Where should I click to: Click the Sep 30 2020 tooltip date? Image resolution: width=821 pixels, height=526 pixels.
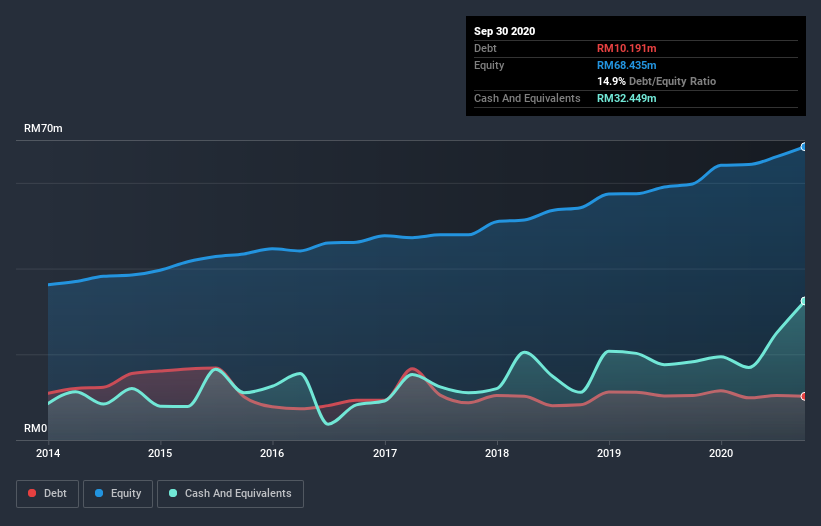pyautogui.click(x=505, y=31)
